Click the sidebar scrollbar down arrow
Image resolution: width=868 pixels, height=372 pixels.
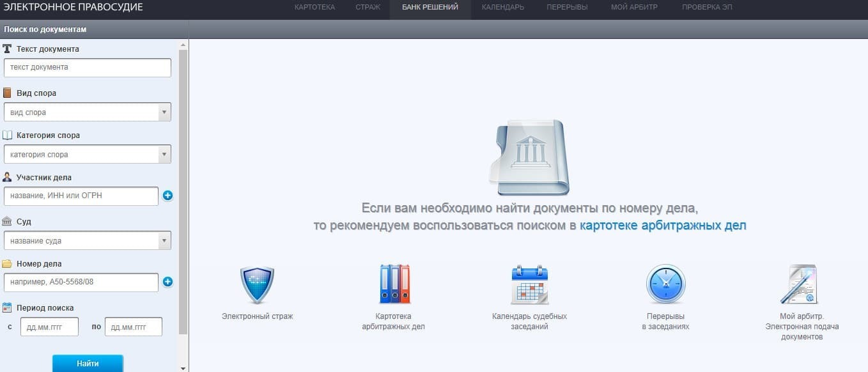tap(183, 368)
